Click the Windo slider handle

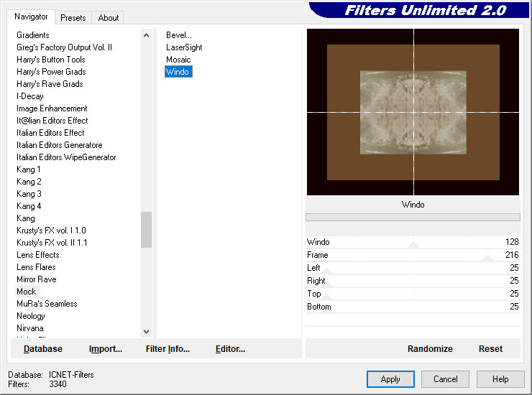[x=413, y=245]
